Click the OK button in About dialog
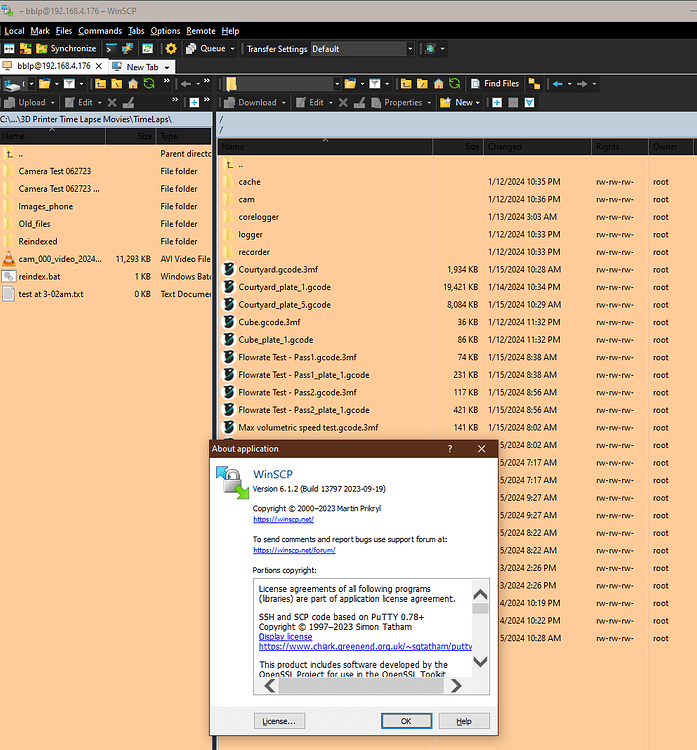Image resolution: width=697 pixels, height=750 pixels. pos(406,721)
